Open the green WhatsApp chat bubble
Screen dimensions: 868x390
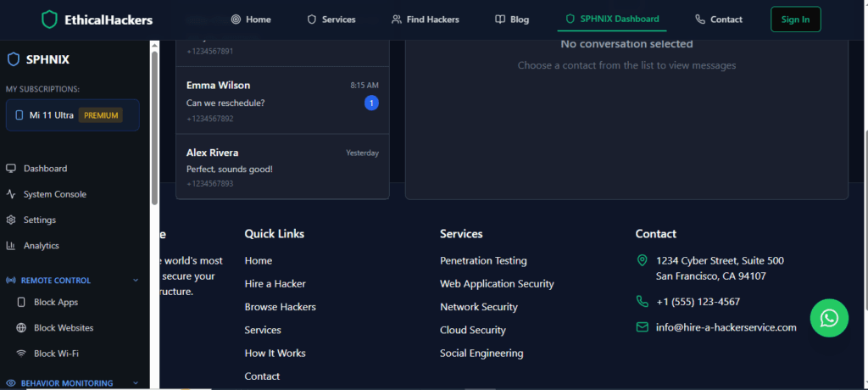coord(829,318)
